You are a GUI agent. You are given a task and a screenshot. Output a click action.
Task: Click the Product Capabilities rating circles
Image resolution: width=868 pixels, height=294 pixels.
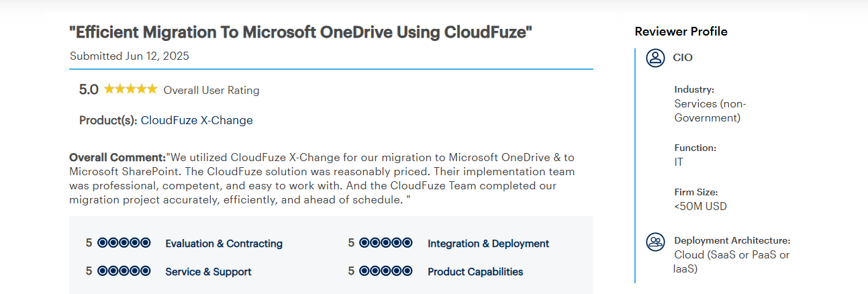pyautogui.click(x=386, y=271)
